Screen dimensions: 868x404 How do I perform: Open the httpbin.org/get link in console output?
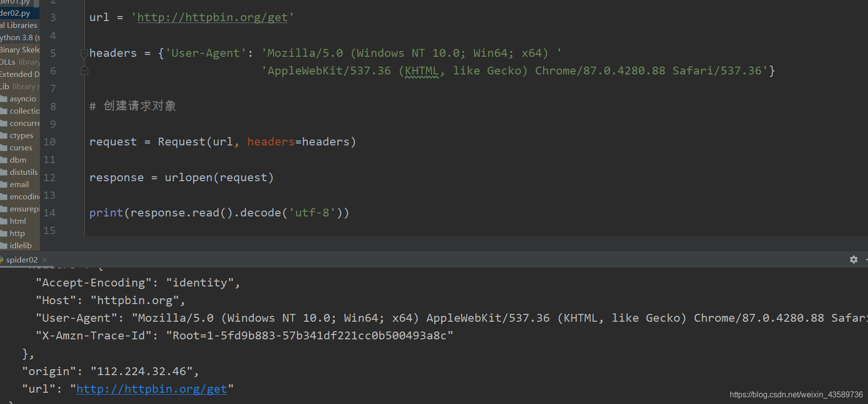(151, 389)
